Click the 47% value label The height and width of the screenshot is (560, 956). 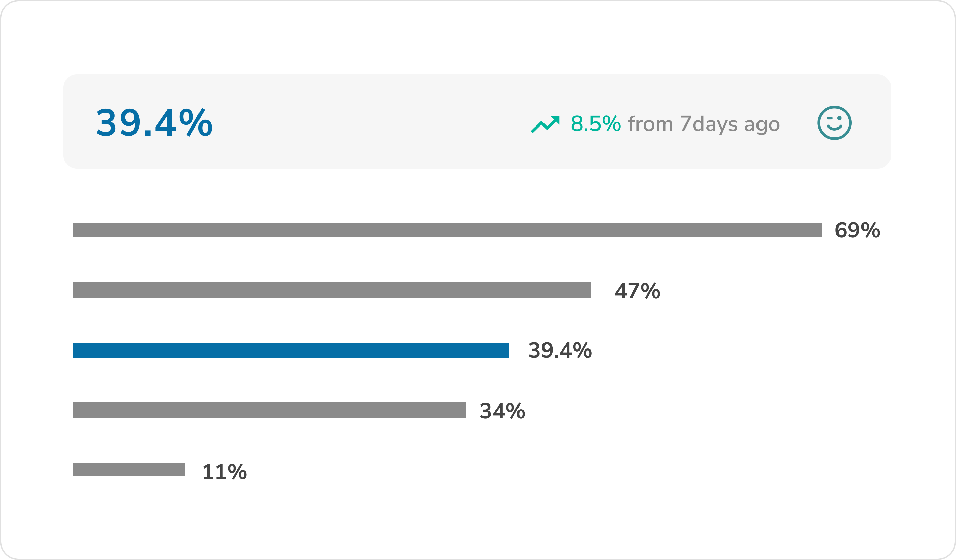click(x=637, y=291)
